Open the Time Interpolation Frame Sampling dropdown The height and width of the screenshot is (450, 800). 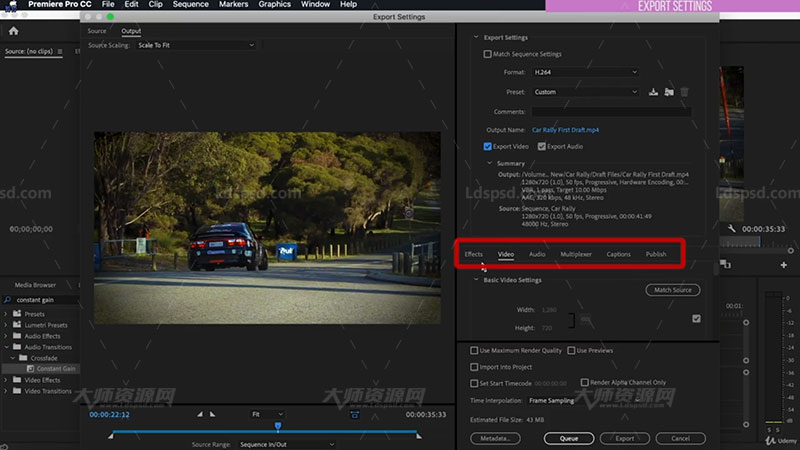tap(584, 401)
